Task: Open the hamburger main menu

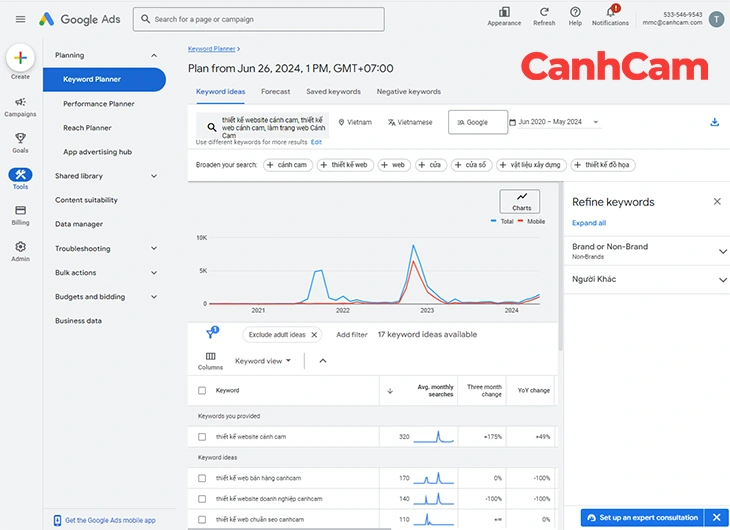Action: tap(20, 19)
